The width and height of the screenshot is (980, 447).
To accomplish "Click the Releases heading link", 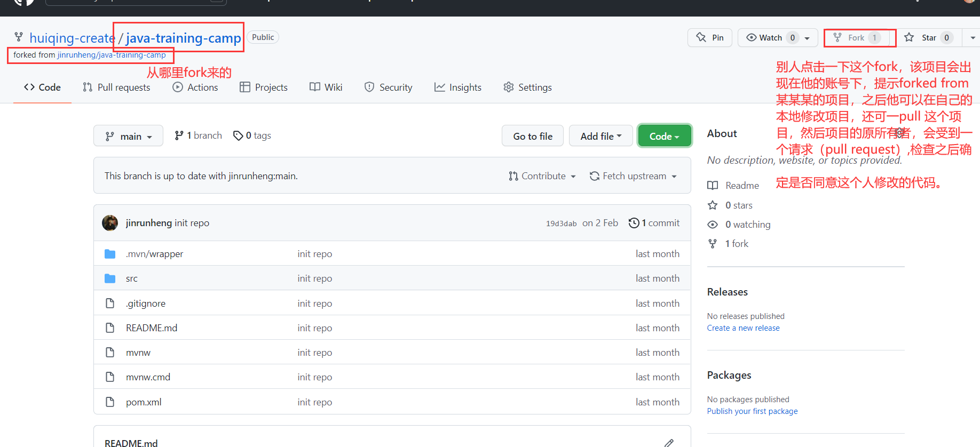I will 727,292.
